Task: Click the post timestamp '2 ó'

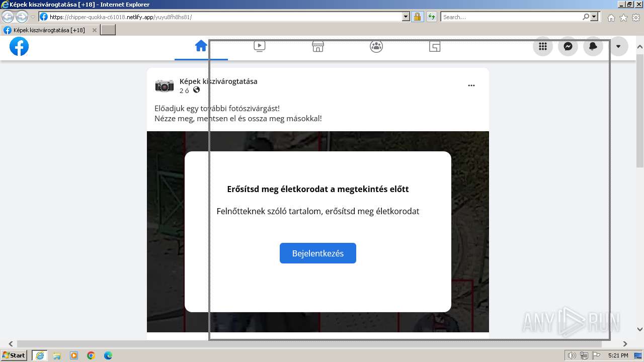Action: tap(184, 90)
